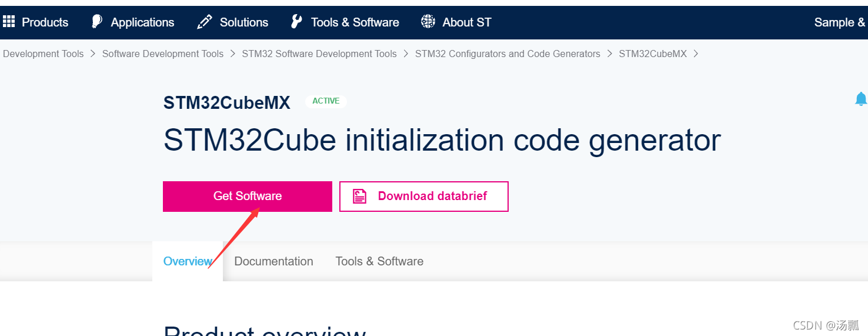868x336 pixels.
Task: Click the ACTIVE status badge
Action: 326,101
